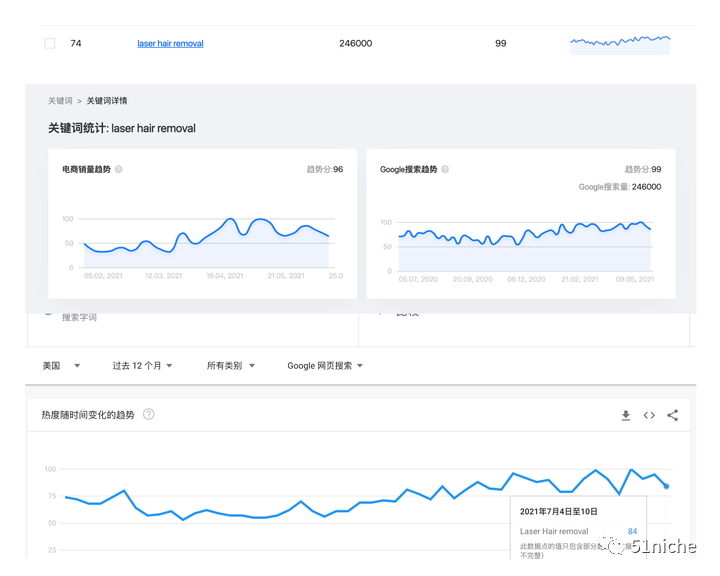Click the sparkline trend thumbnail in row 74
This screenshot has height=576, width=720.
(620, 45)
